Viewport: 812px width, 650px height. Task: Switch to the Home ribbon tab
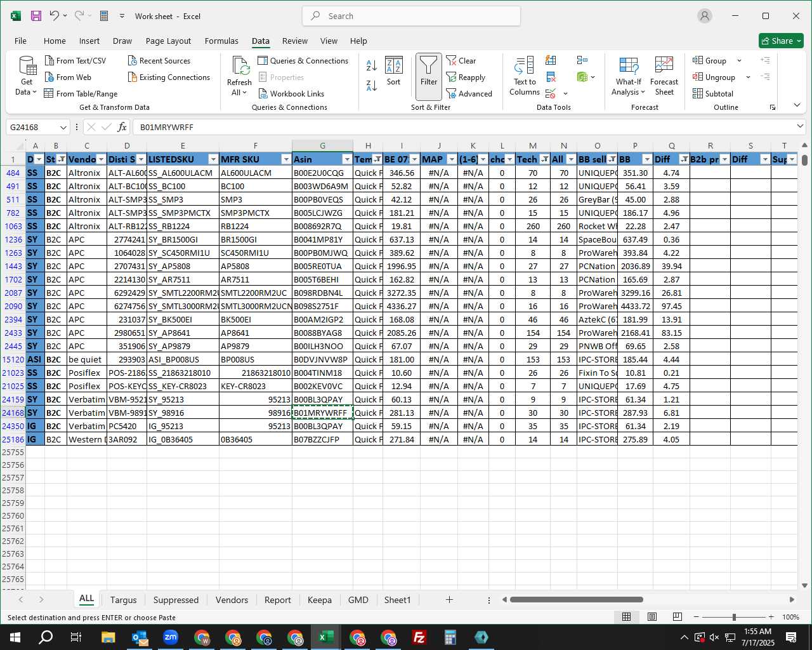[55, 41]
